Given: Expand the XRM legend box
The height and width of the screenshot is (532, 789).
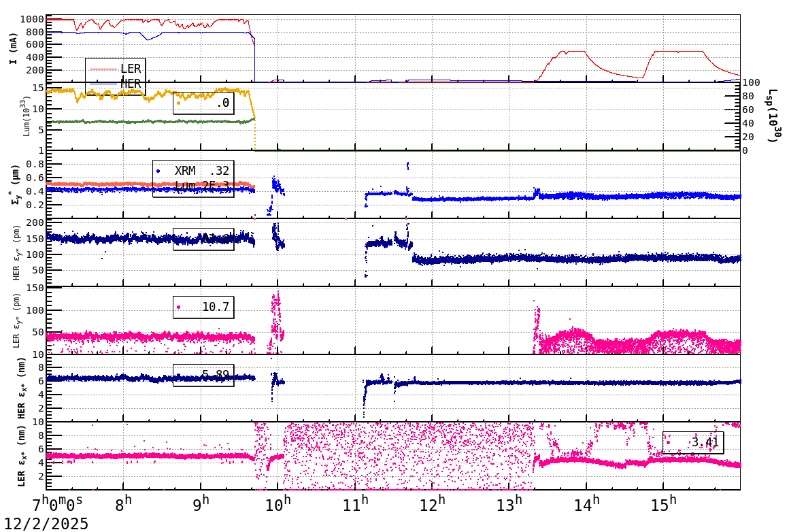Looking at the screenshot, I should point(194,178).
